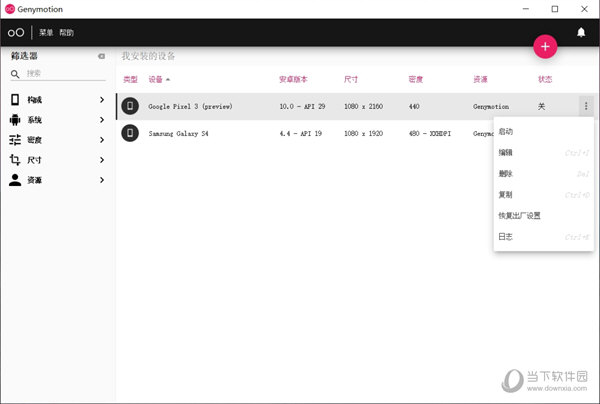Sort by the 安卓版本 column header

pos(293,80)
